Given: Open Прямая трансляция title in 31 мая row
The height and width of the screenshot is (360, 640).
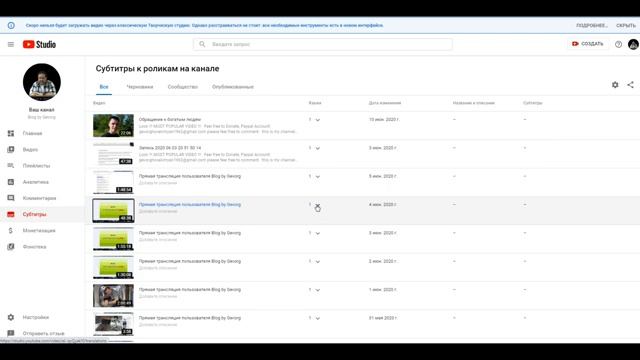Looking at the screenshot, I should click(190, 318).
